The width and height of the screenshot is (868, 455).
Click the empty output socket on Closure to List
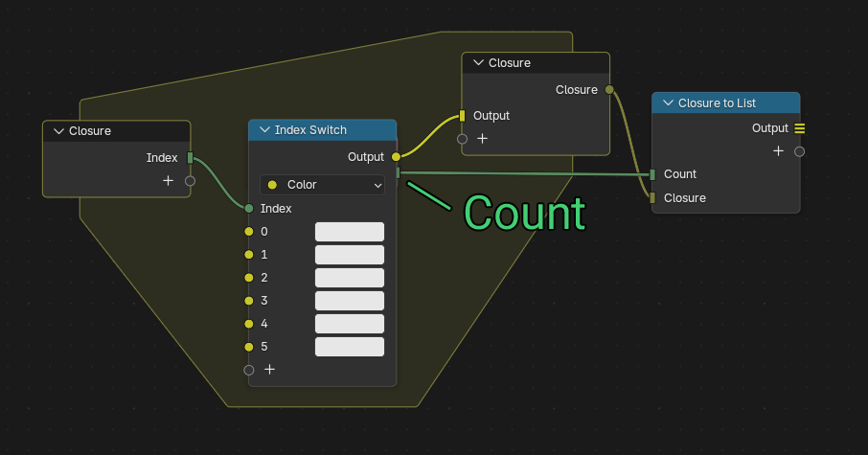tap(800, 151)
